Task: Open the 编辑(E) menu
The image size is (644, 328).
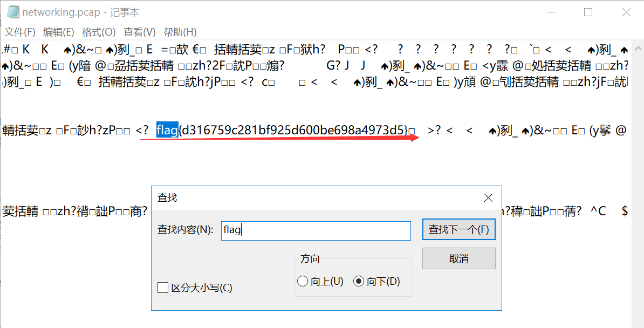Action: pos(58,32)
